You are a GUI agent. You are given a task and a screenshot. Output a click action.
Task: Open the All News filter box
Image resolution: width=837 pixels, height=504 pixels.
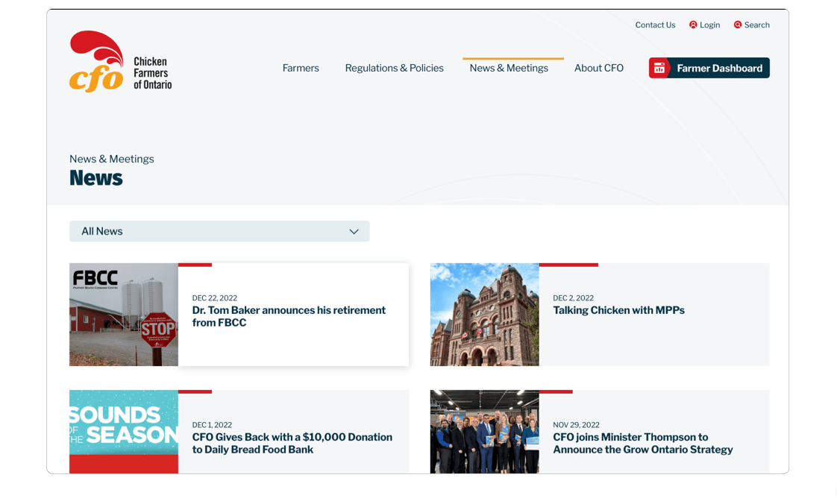tap(209, 231)
